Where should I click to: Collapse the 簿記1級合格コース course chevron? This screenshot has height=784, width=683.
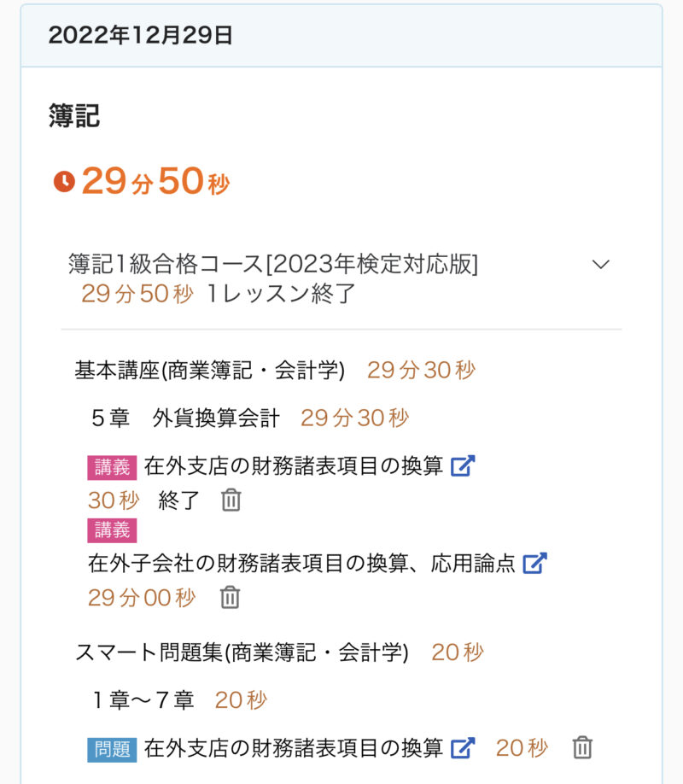(601, 265)
